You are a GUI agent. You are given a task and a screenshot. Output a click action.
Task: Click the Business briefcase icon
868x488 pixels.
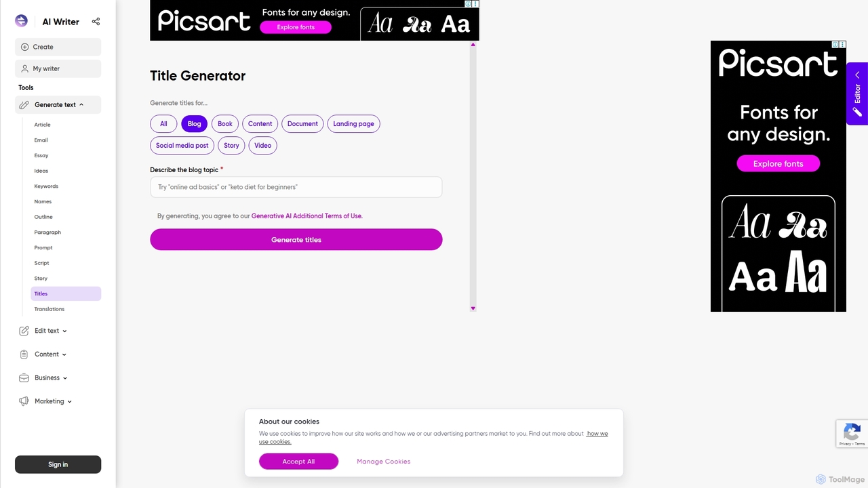[24, 378]
